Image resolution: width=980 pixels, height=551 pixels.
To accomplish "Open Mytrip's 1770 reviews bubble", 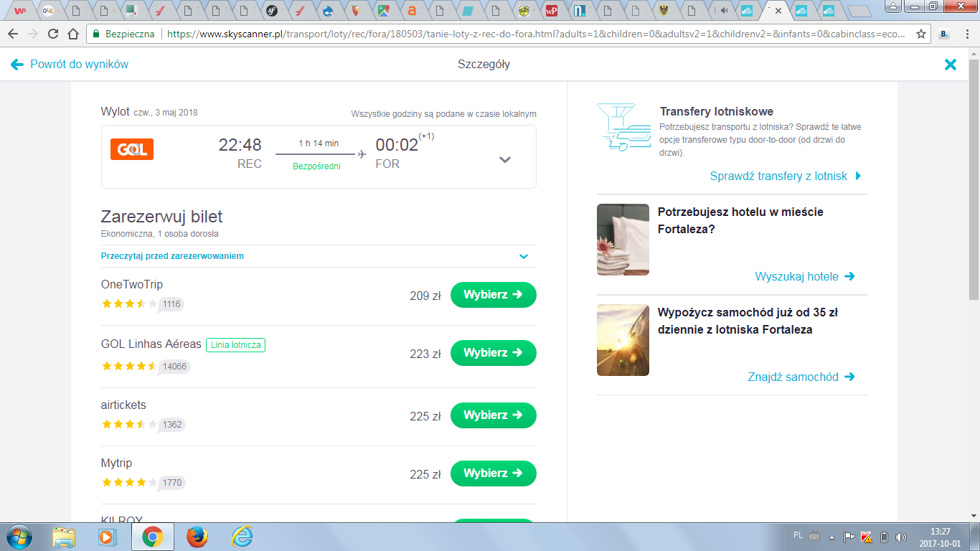I will 171,483.
